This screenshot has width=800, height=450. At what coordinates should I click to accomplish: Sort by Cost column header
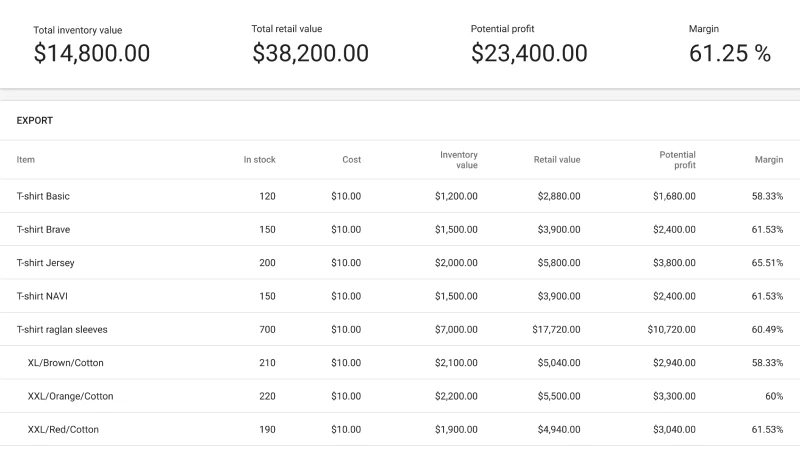(x=351, y=160)
